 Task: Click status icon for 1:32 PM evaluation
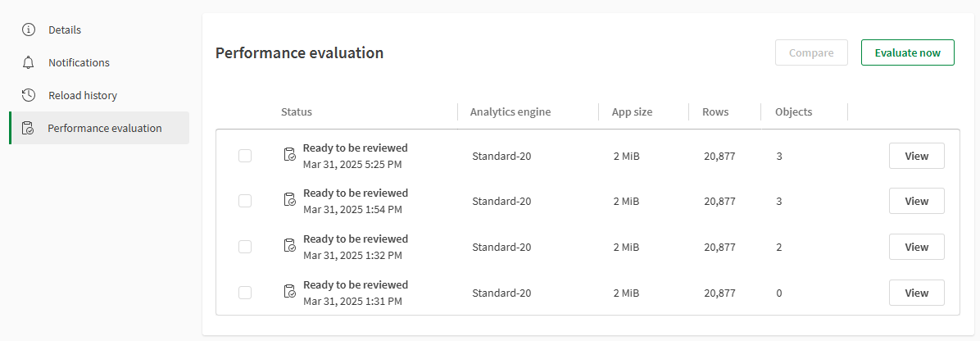(289, 246)
